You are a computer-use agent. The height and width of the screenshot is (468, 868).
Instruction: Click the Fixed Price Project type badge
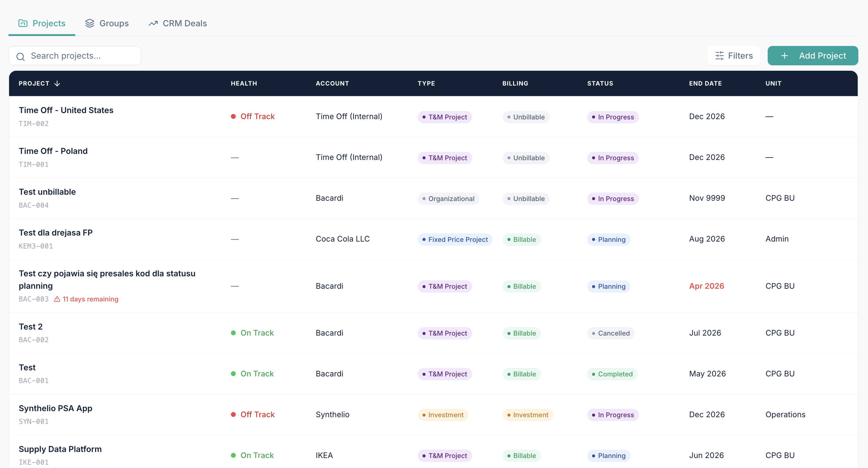[455, 239]
